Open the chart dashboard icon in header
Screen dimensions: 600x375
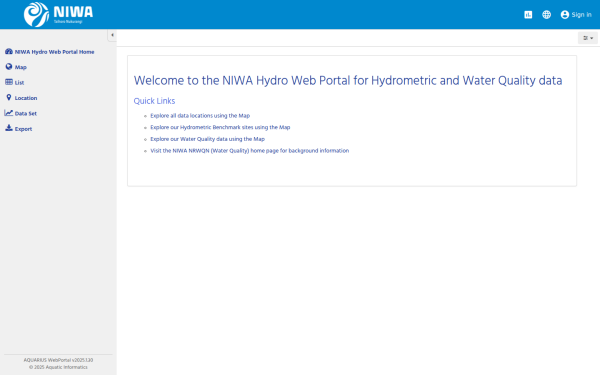coord(528,15)
